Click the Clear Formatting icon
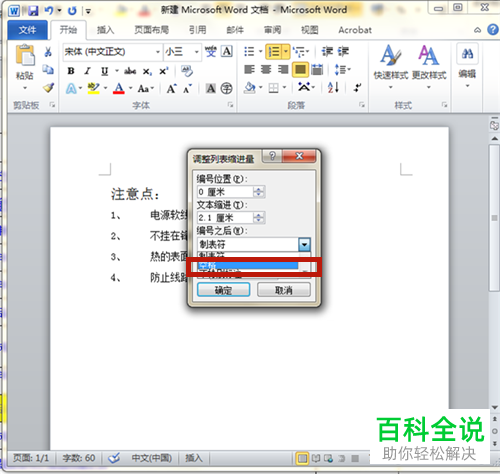This screenshot has width=500, height=474. tap(187, 71)
